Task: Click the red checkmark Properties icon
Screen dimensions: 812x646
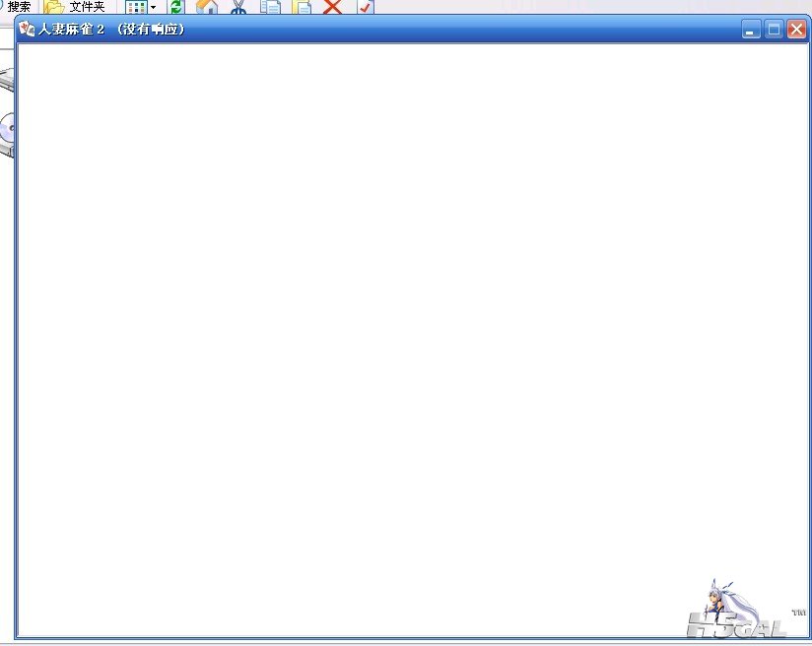Action: point(365,7)
